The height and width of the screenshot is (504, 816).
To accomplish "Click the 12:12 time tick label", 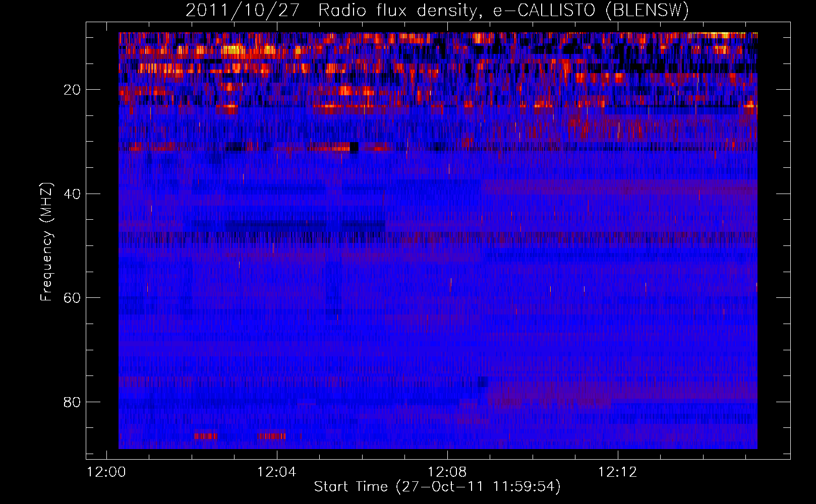I will [618, 472].
